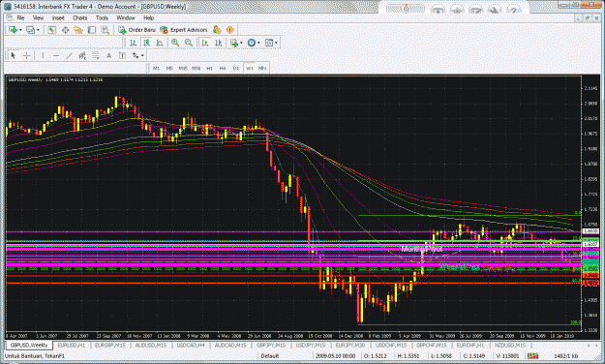Switch to MN timeframe
This screenshot has height=364, width=605.
[262, 69]
